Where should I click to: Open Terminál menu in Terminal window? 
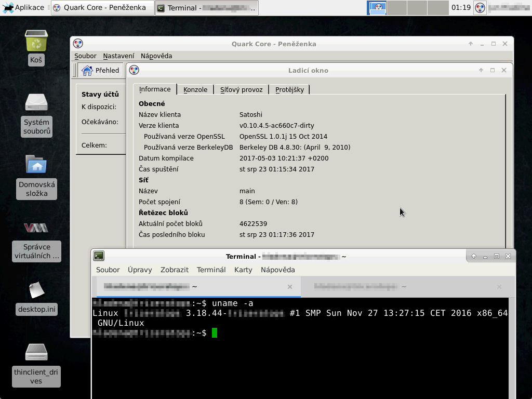pos(211,270)
